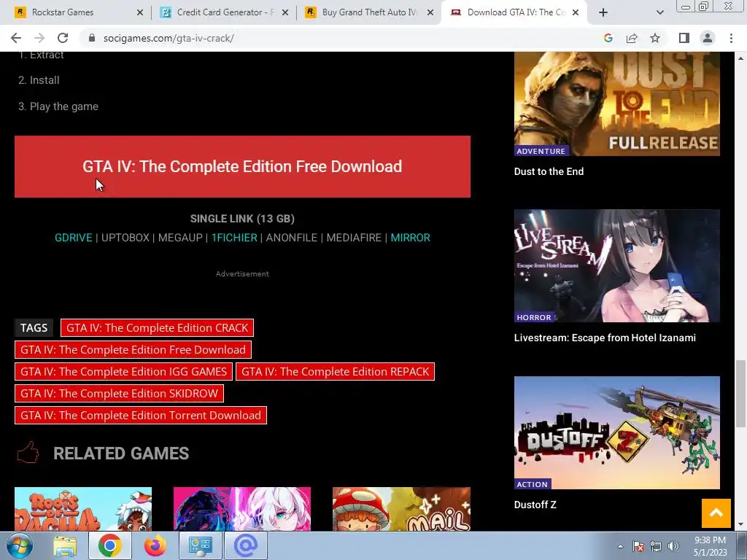This screenshot has width=747, height=560.
Task: Open the @ mail app taskbar icon
Action: pyautogui.click(x=245, y=545)
